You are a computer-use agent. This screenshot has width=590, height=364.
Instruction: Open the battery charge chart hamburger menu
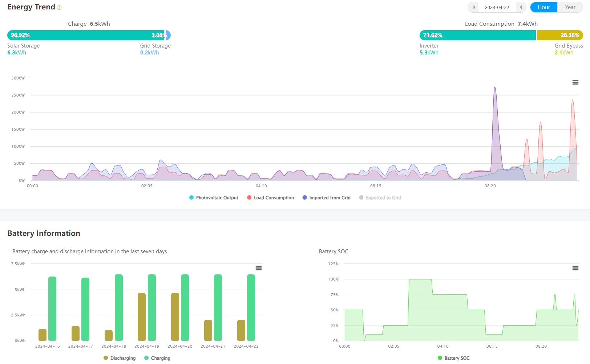pos(258,268)
